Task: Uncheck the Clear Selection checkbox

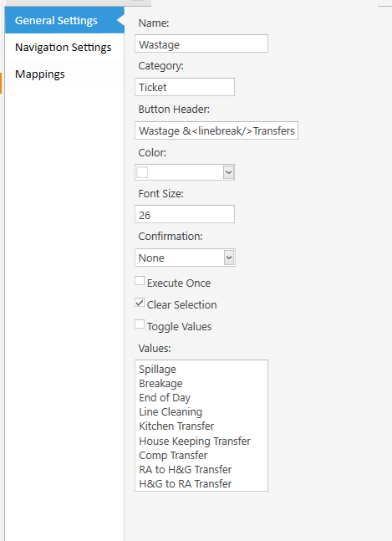Action: [x=140, y=303]
